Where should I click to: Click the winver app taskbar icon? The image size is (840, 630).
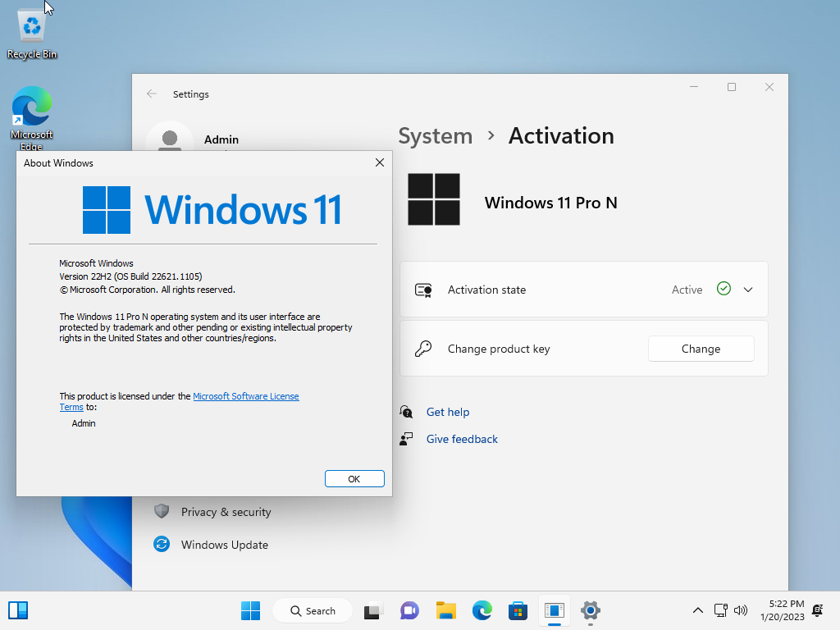coord(555,610)
